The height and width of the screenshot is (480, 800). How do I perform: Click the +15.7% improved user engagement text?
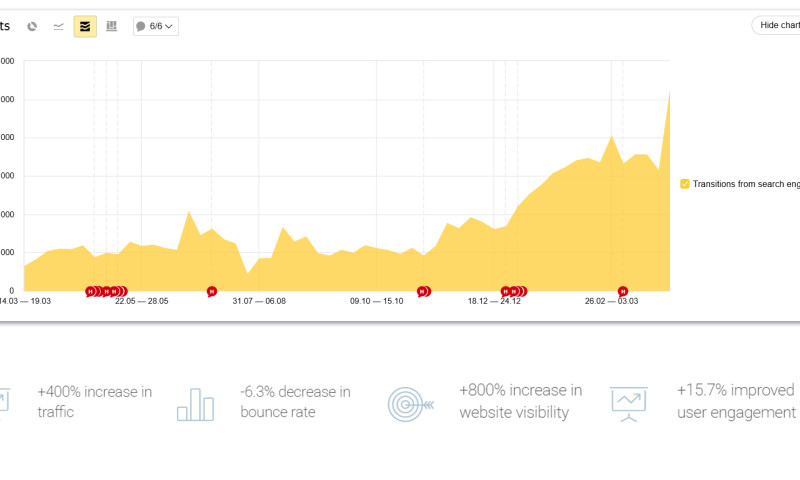point(735,401)
